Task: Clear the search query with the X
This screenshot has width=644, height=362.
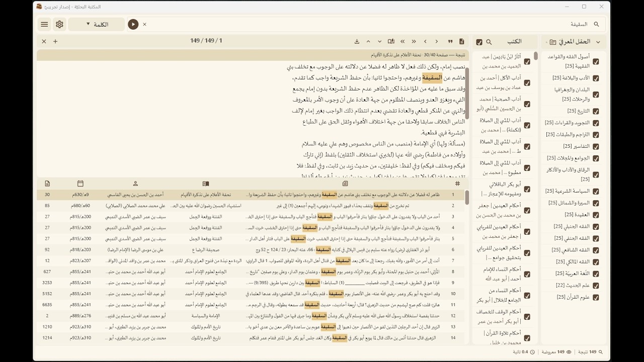Action: coord(145,24)
